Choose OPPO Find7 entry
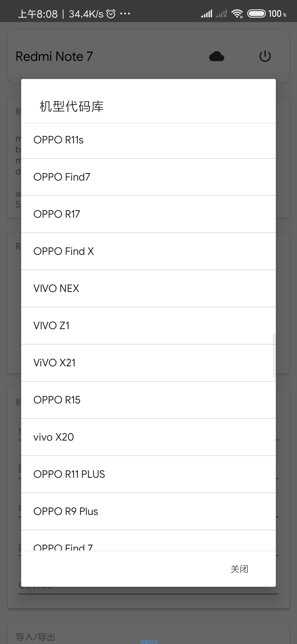 tap(148, 177)
